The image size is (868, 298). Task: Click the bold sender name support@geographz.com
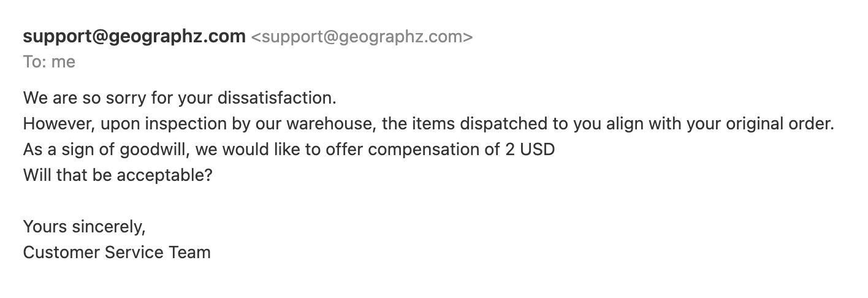point(134,37)
